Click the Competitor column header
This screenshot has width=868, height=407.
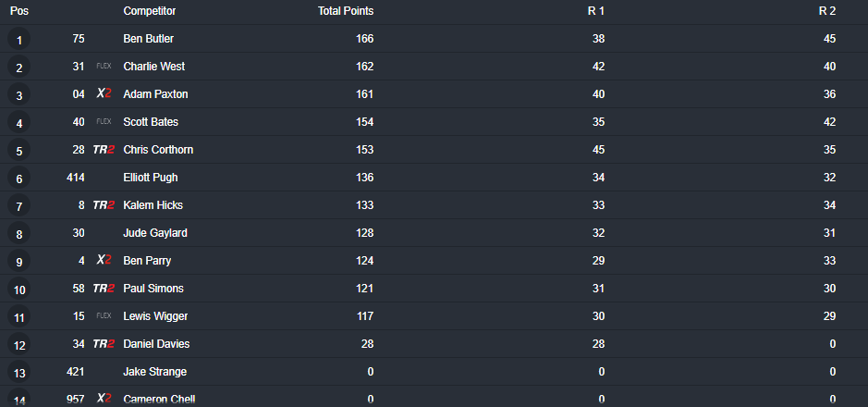150,11
